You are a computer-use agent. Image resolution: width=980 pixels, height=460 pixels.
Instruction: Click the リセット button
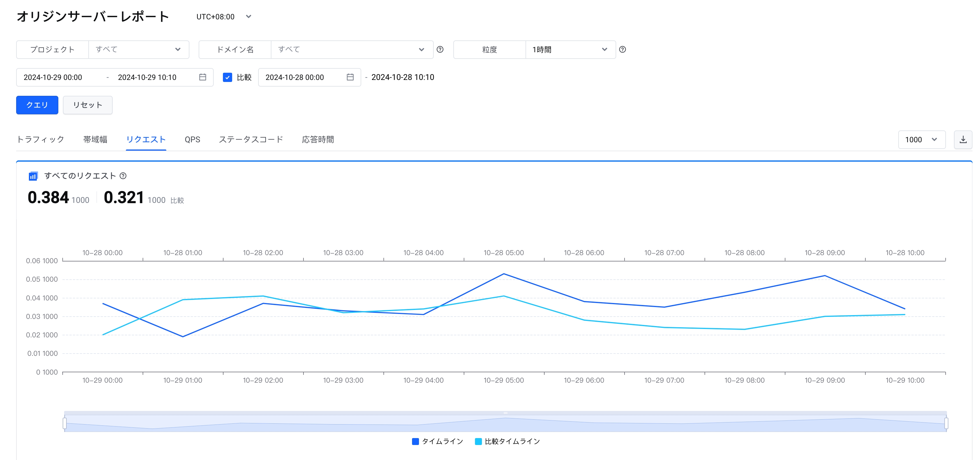pyautogui.click(x=87, y=105)
